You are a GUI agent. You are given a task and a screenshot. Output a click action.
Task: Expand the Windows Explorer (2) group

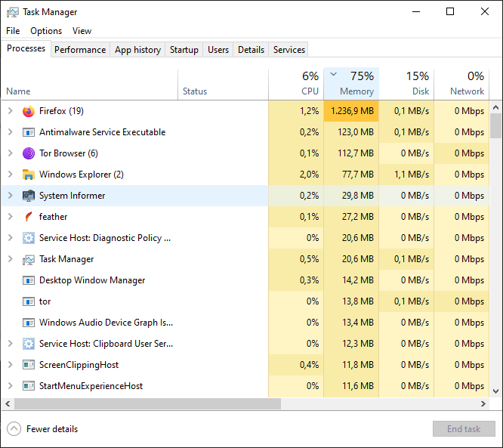pos(11,175)
